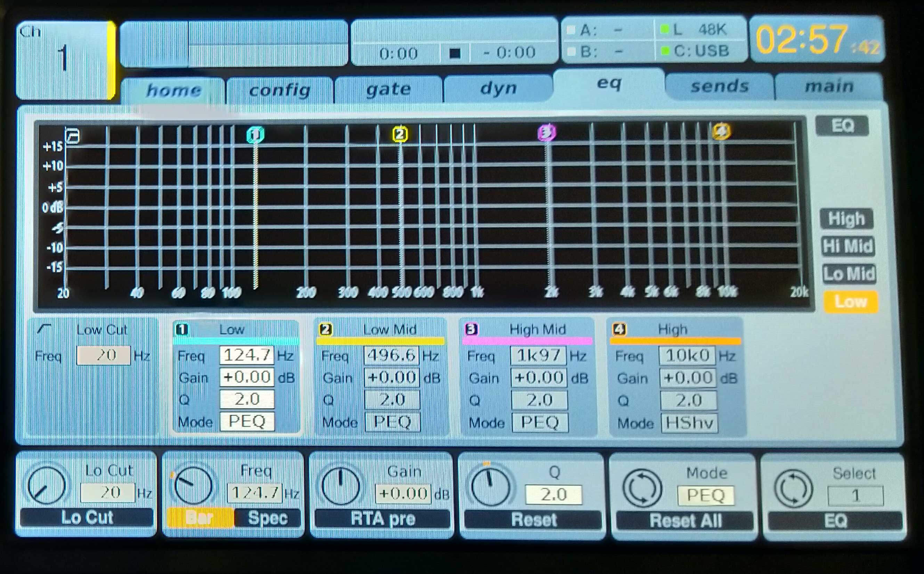Enable Bar display mode
Viewport: 924px width, 574px height.
tap(200, 518)
